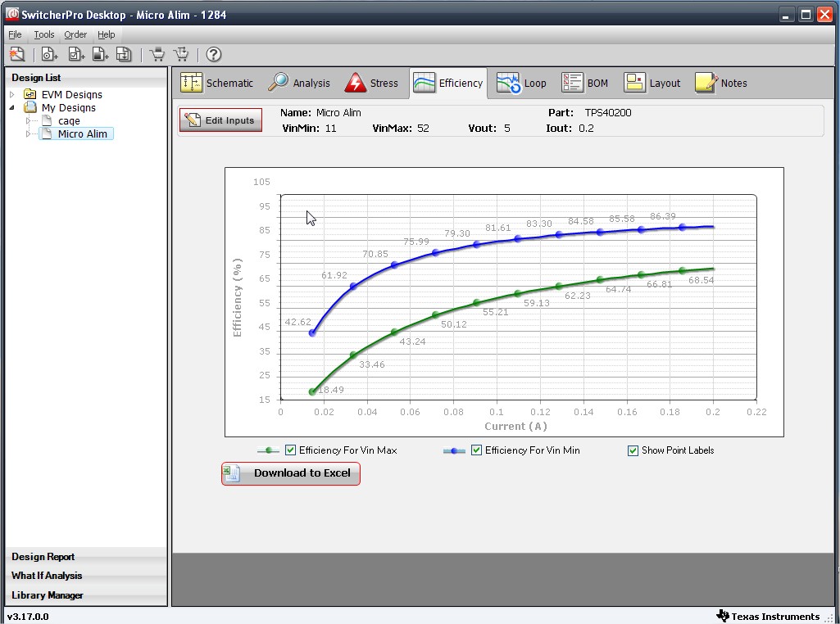Click the Loop analysis icon
This screenshot has height=624, width=840.
(508, 83)
